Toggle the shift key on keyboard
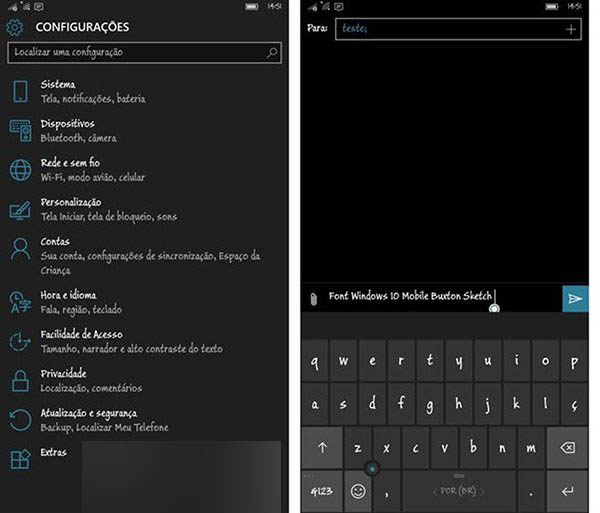This screenshot has width=600, height=513. (322, 448)
